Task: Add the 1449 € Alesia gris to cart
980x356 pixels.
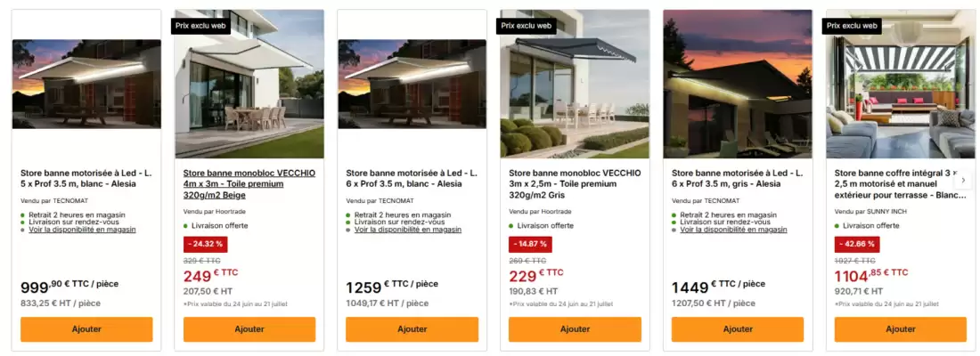Action: tap(738, 329)
